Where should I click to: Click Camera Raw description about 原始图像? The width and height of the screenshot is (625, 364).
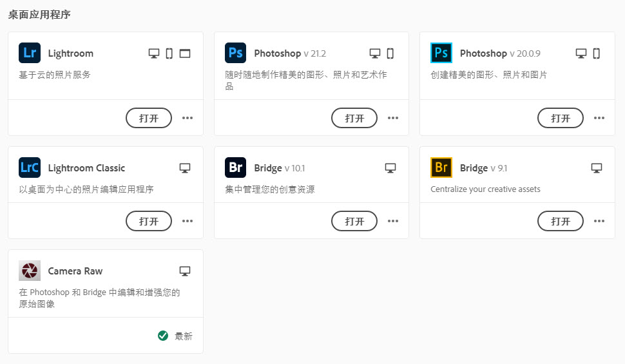(99, 298)
